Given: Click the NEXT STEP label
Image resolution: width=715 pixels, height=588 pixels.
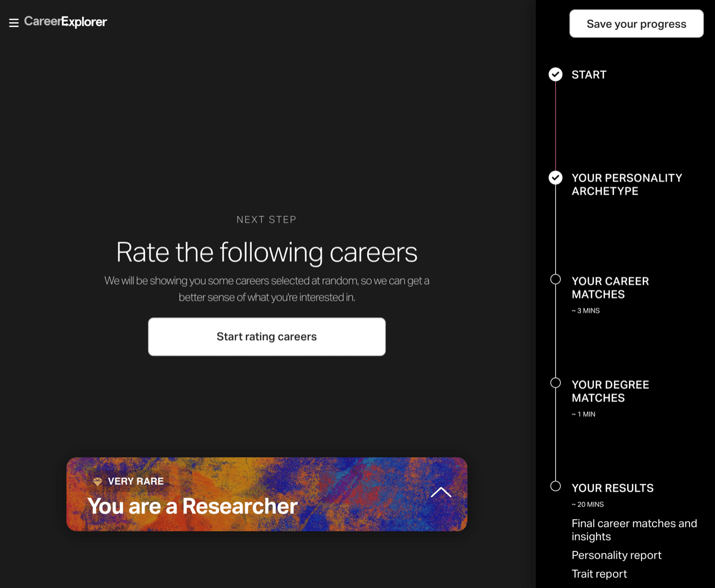Looking at the screenshot, I should [x=267, y=219].
